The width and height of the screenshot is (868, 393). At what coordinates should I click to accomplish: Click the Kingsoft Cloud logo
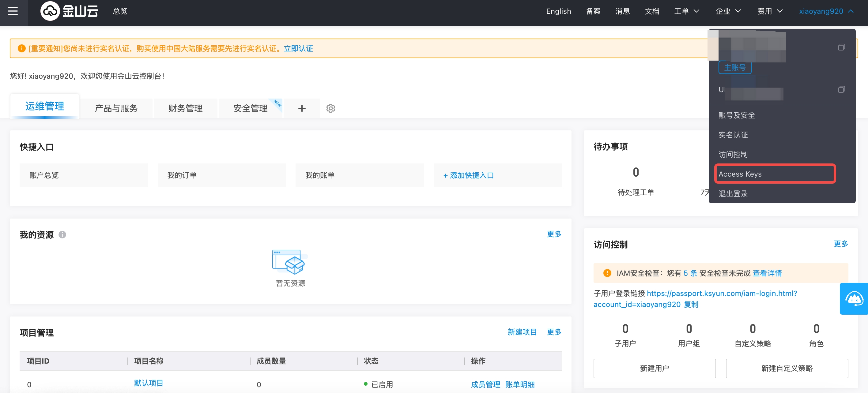(x=70, y=11)
